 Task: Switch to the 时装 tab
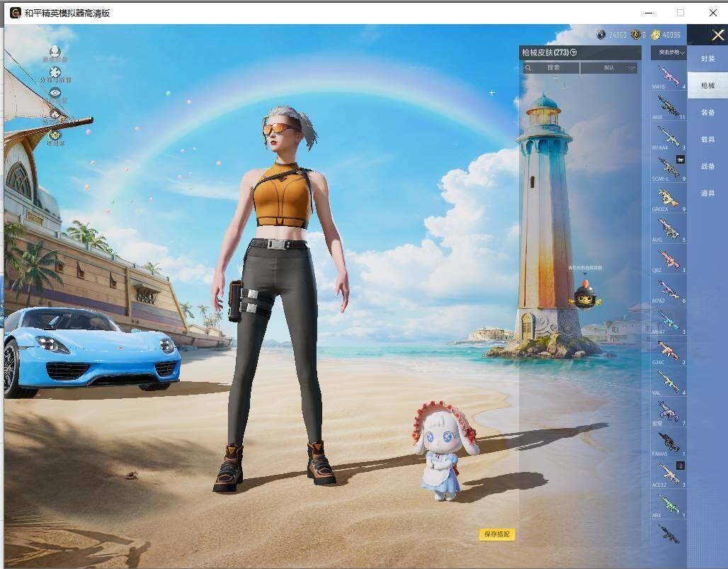click(x=707, y=59)
